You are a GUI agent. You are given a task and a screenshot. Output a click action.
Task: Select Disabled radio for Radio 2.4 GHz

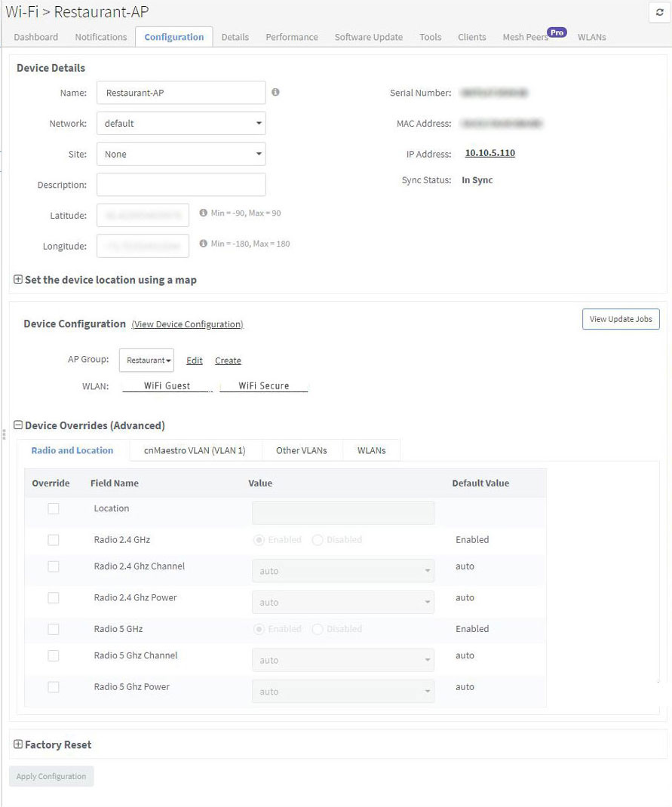coord(318,540)
